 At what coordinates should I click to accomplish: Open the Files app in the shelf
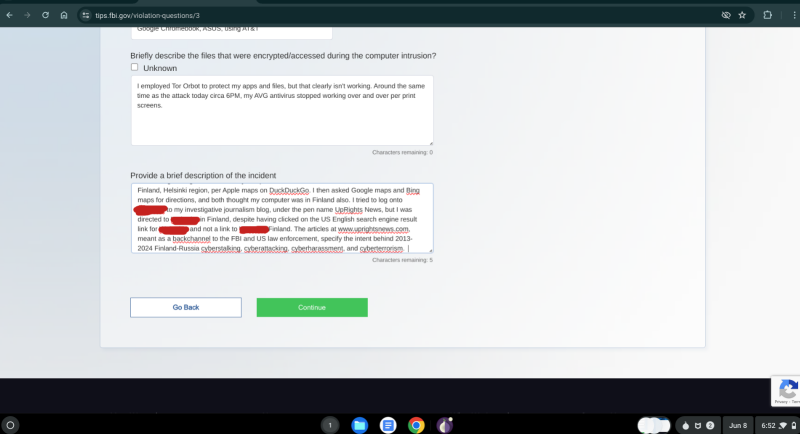[x=360, y=425]
